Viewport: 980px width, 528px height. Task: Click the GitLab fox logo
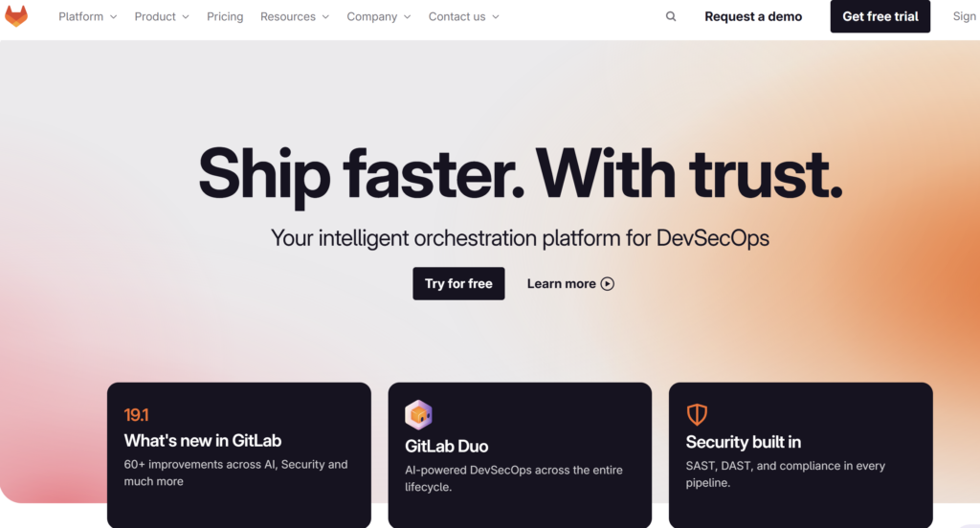[x=16, y=16]
